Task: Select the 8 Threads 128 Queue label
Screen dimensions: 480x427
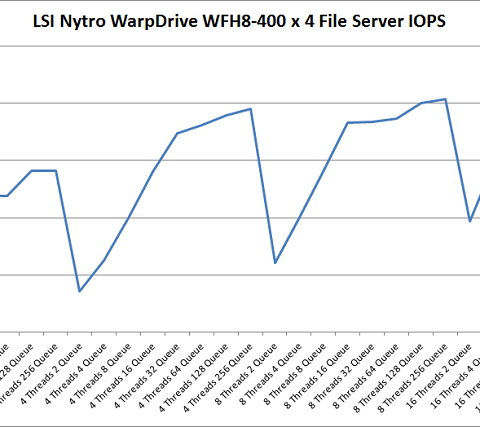Action: 388,378
